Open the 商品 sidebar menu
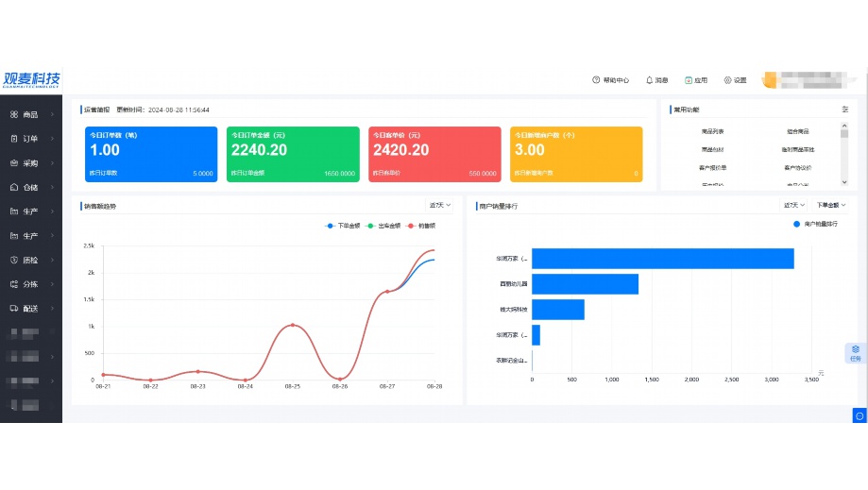 tap(30, 115)
